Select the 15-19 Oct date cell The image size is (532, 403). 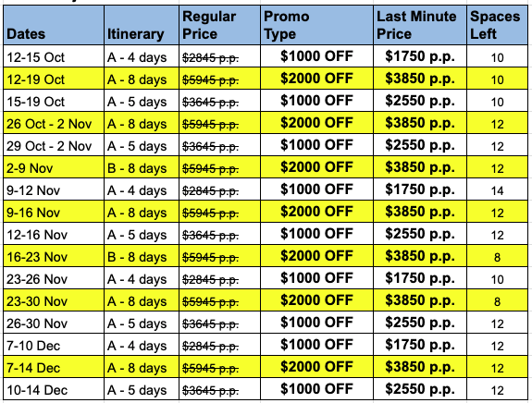pyautogui.click(x=54, y=101)
